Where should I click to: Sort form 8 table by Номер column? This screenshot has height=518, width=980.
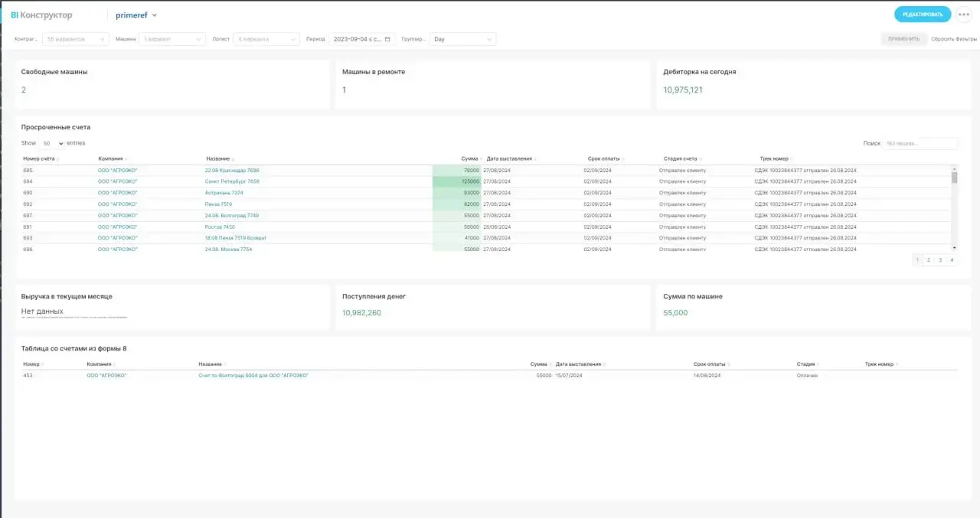pyautogui.click(x=33, y=364)
